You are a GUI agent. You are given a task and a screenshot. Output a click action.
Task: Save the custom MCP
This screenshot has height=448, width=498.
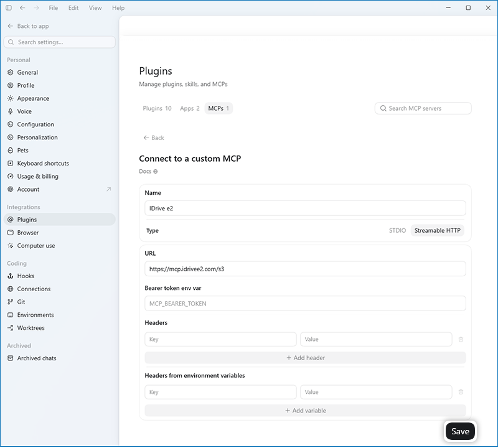[x=460, y=432]
